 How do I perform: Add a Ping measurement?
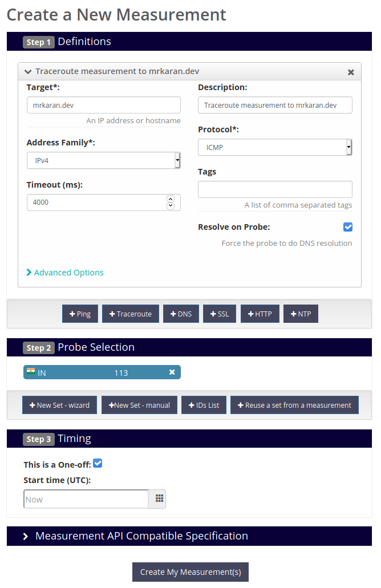(x=80, y=314)
